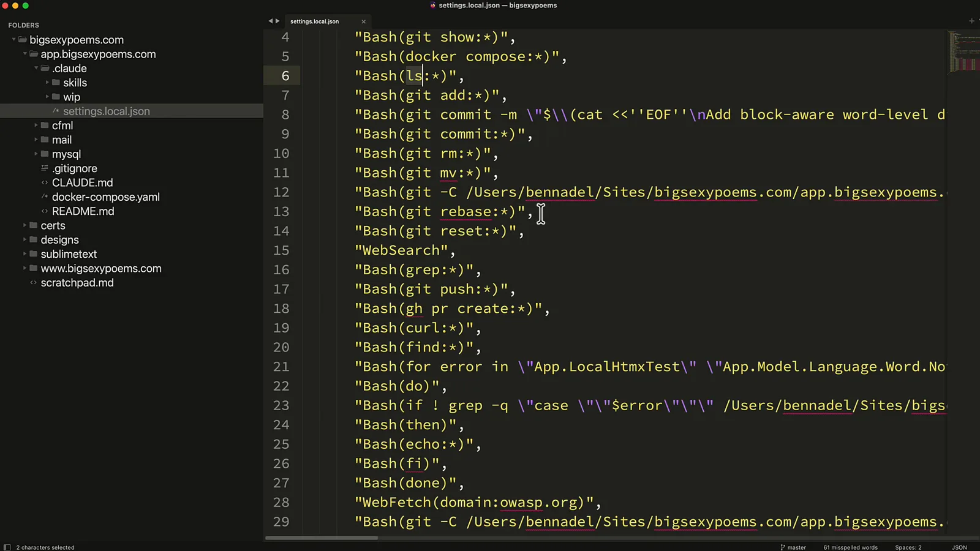Image resolution: width=980 pixels, height=551 pixels.
Task: Select the wip folder
Action: [72, 97]
